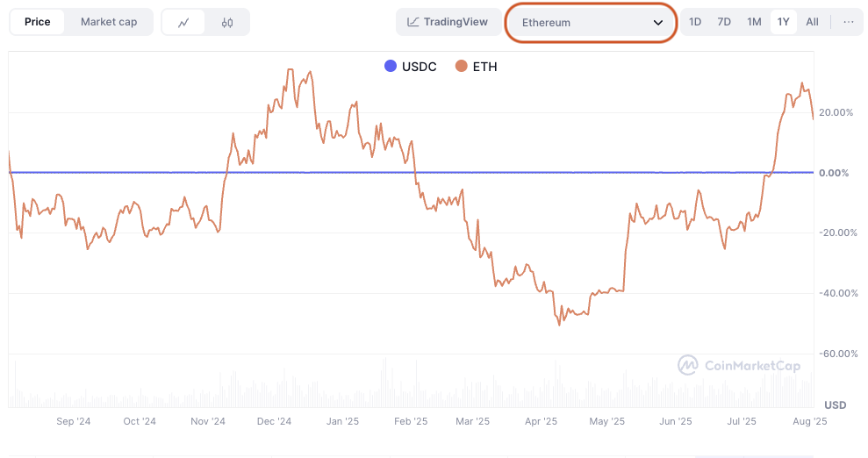Switch to line chart view icon
Screen dimensions: 868x458
point(183,22)
